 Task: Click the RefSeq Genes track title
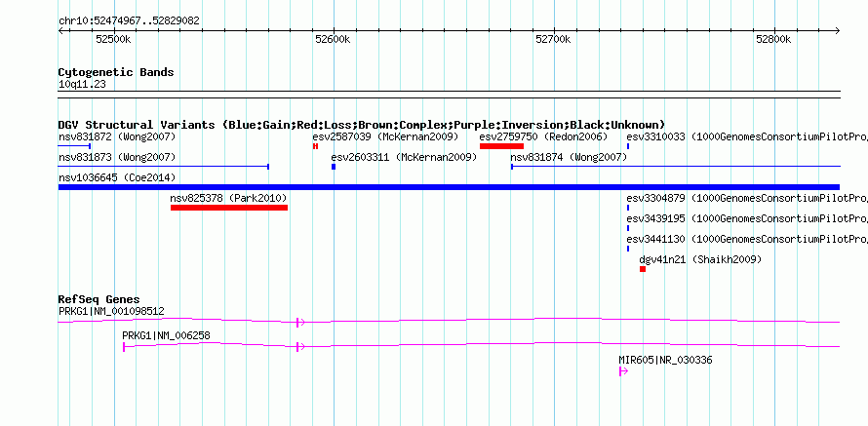pos(99,300)
